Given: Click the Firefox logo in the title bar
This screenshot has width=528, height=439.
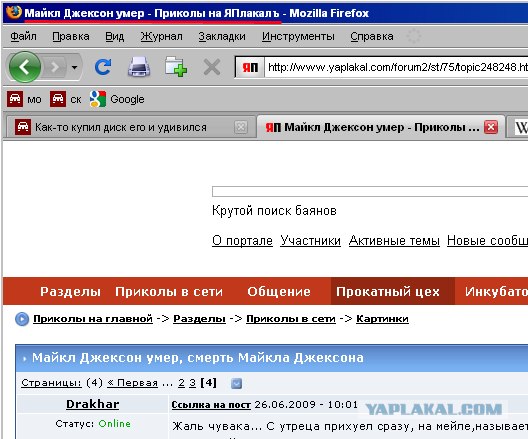Looking at the screenshot, I should [x=14, y=12].
